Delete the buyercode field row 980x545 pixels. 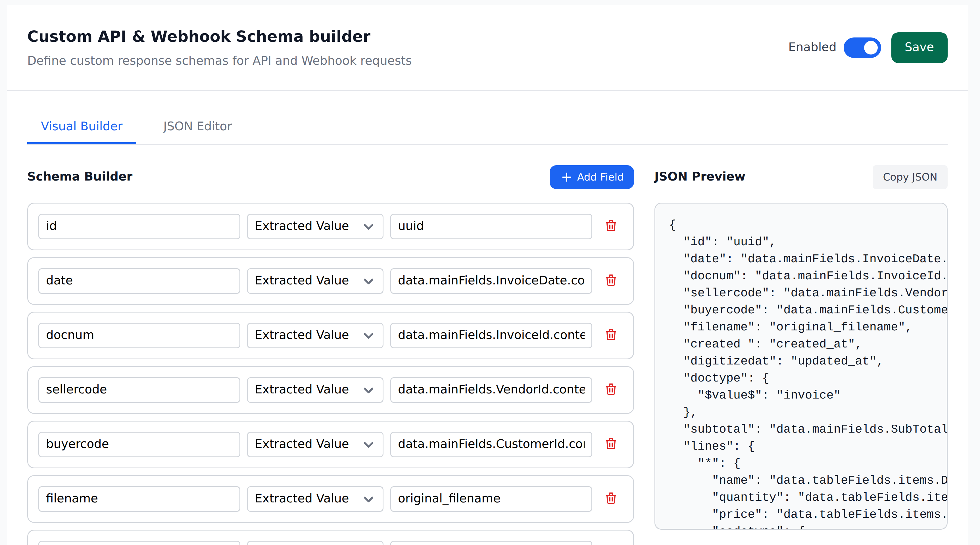(x=611, y=444)
